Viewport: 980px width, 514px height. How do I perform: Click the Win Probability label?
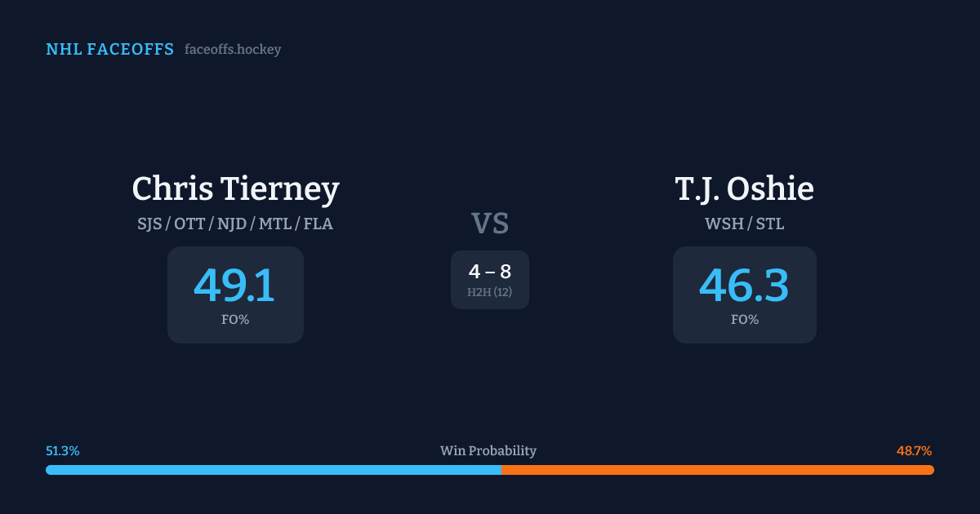488,451
